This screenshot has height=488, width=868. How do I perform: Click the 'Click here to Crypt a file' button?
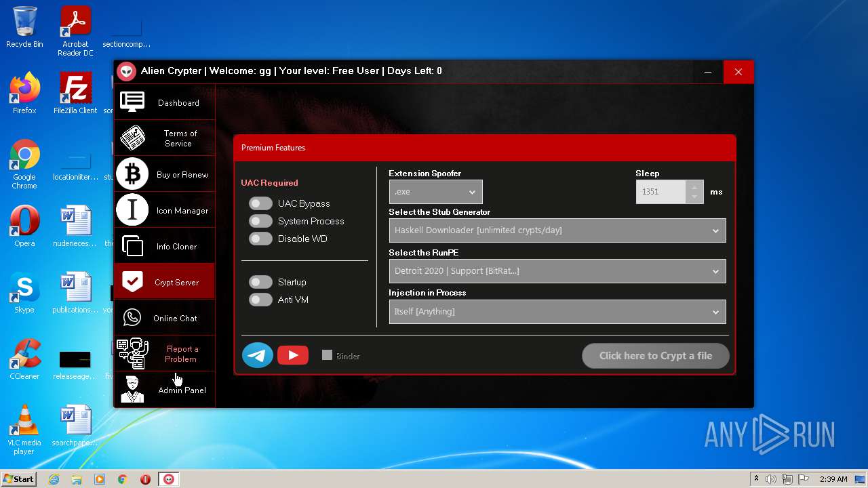656,356
